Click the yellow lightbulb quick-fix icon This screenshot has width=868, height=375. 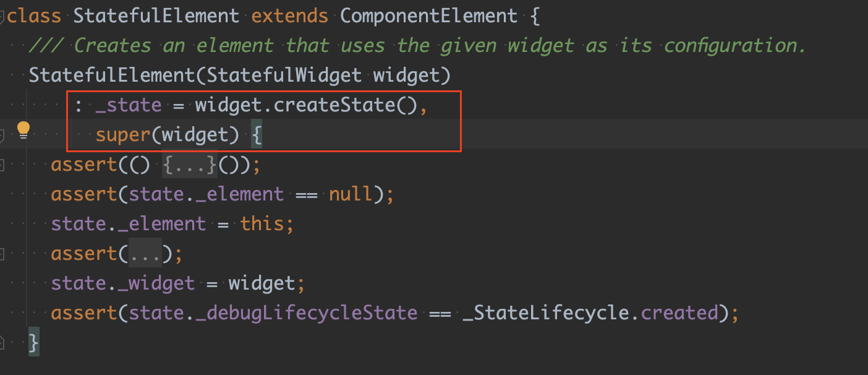[x=23, y=131]
